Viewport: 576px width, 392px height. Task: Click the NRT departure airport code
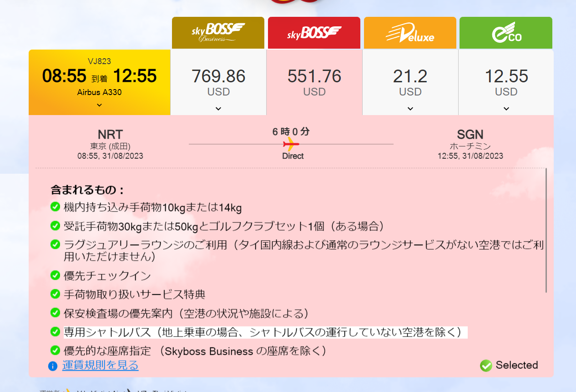(110, 135)
